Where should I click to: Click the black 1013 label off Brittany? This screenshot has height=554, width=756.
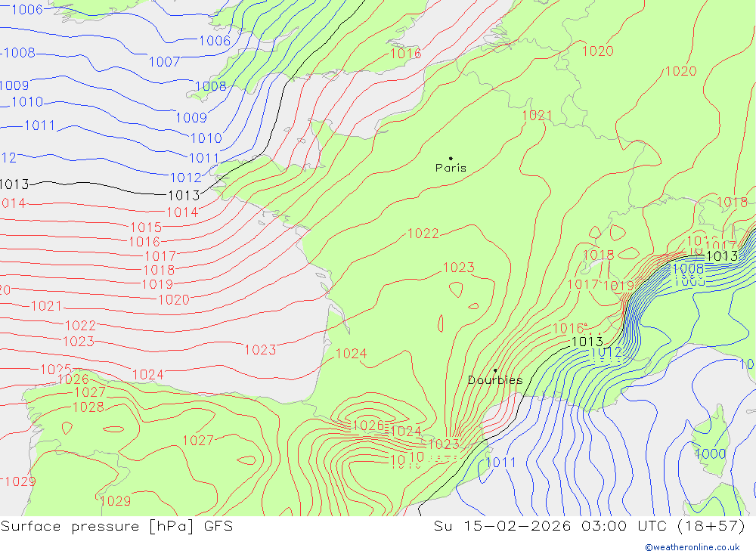[184, 195]
